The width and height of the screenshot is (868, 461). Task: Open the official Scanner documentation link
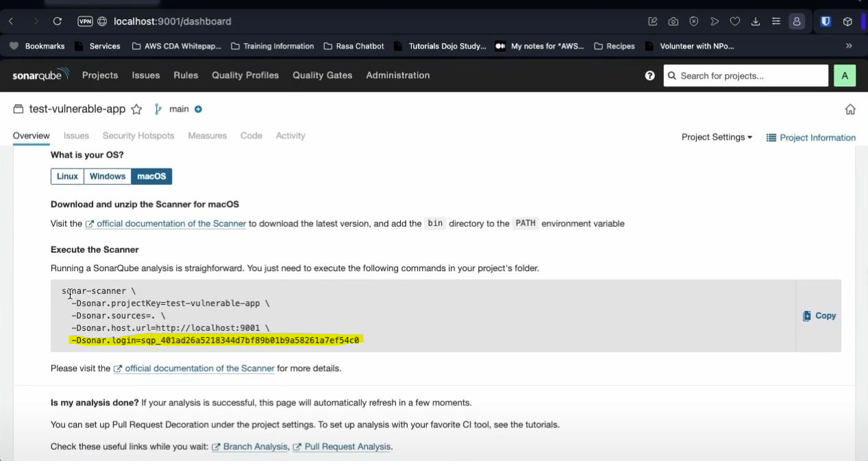click(x=166, y=223)
